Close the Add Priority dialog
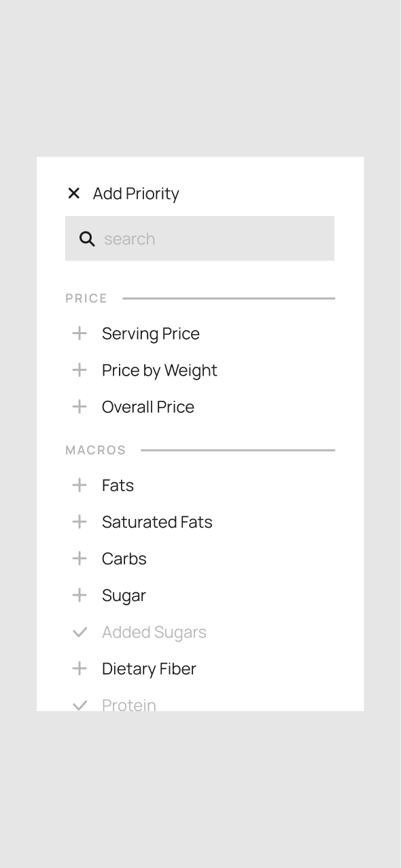This screenshot has width=401, height=868. [74, 194]
